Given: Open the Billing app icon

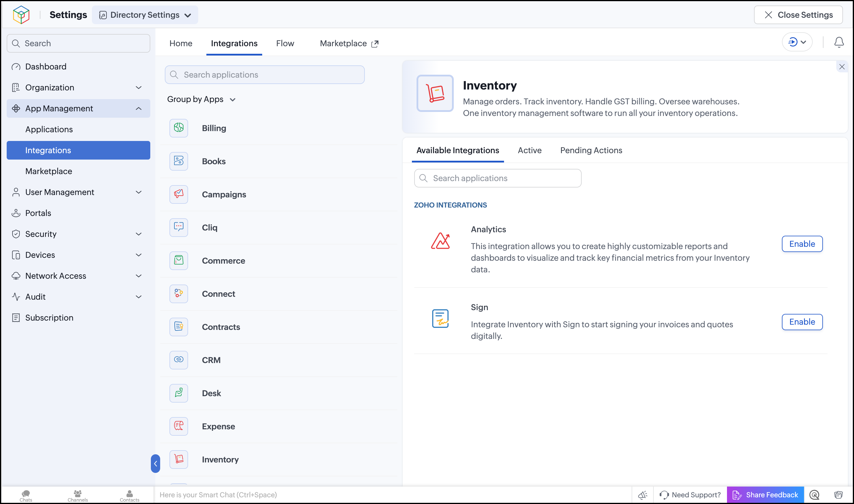Looking at the screenshot, I should point(178,128).
